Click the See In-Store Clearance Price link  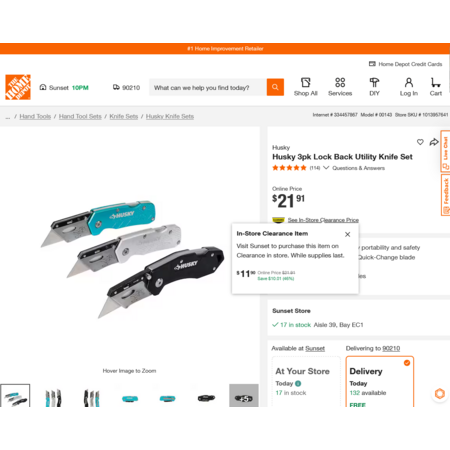[323, 220]
